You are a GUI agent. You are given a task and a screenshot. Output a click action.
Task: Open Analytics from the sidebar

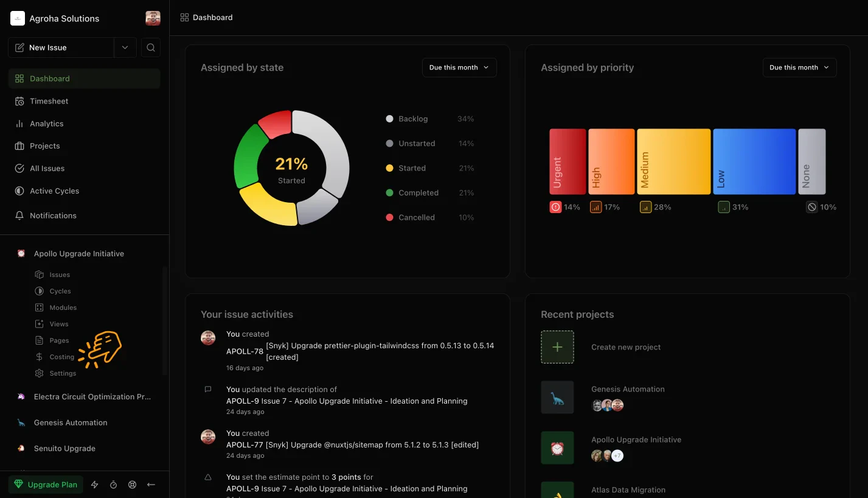(47, 124)
